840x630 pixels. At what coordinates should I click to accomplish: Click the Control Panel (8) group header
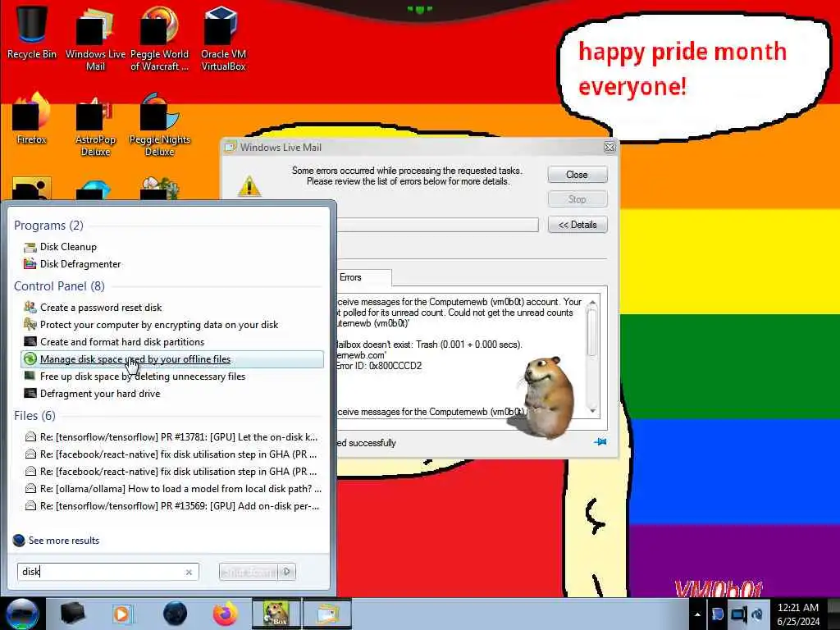(x=59, y=286)
